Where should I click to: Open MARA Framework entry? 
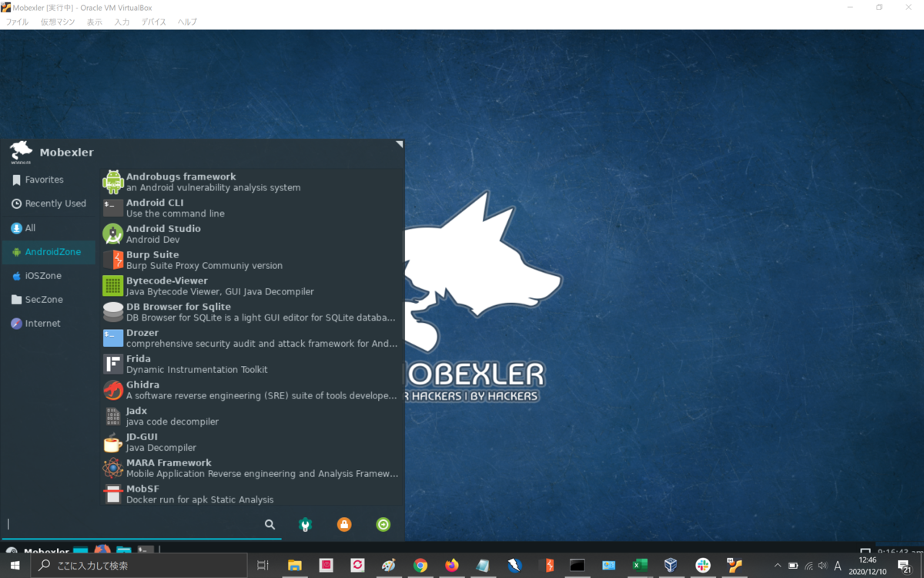(251, 468)
